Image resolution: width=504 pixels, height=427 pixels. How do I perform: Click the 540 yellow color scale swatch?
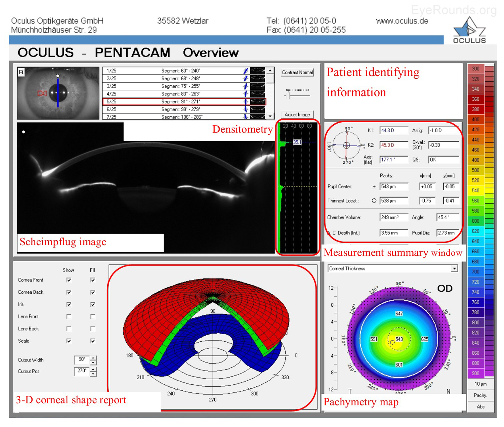point(475,190)
